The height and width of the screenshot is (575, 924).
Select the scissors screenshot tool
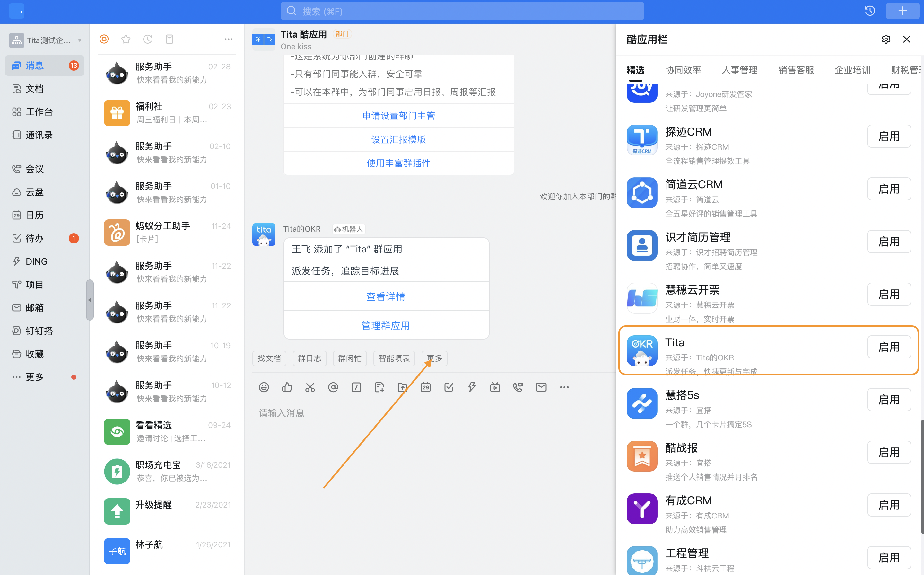(310, 387)
